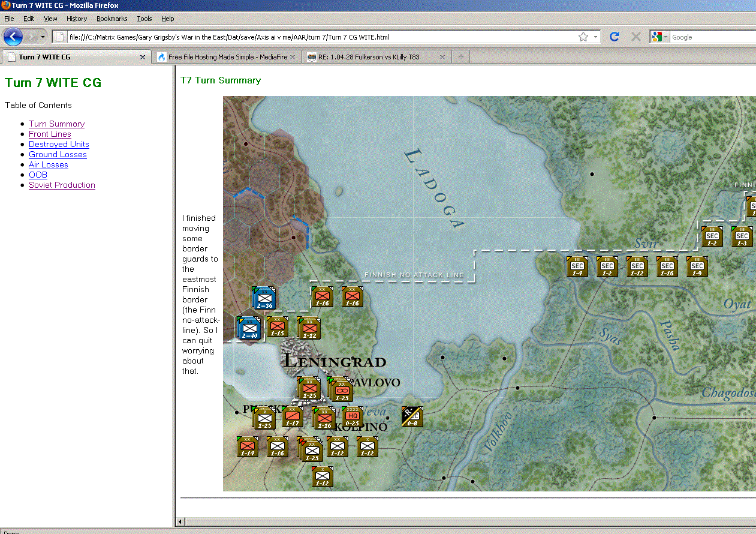Click the Table of Contents text

click(x=38, y=105)
